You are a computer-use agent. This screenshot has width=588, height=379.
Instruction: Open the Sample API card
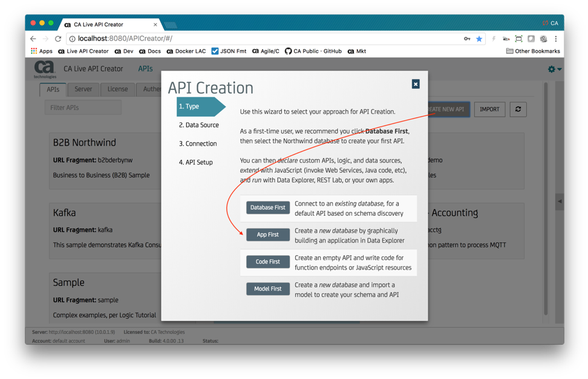click(105, 298)
